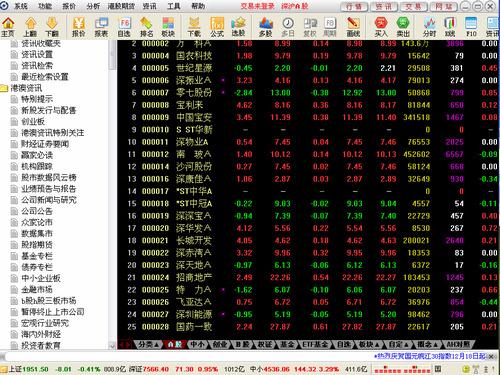The image size is (500, 375).
Task: Close the scrolling news ticker
Action: [x=491, y=356]
